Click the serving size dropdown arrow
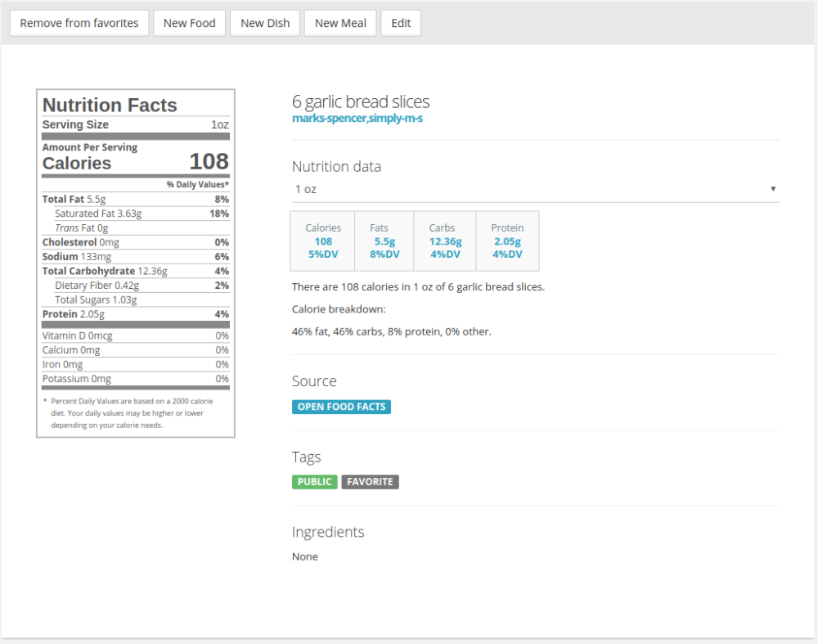The image size is (818, 644). [x=773, y=189]
